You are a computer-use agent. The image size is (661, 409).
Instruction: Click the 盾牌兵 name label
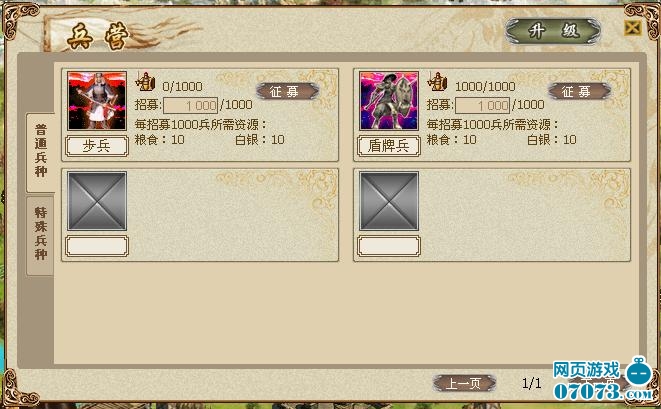pyautogui.click(x=389, y=146)
